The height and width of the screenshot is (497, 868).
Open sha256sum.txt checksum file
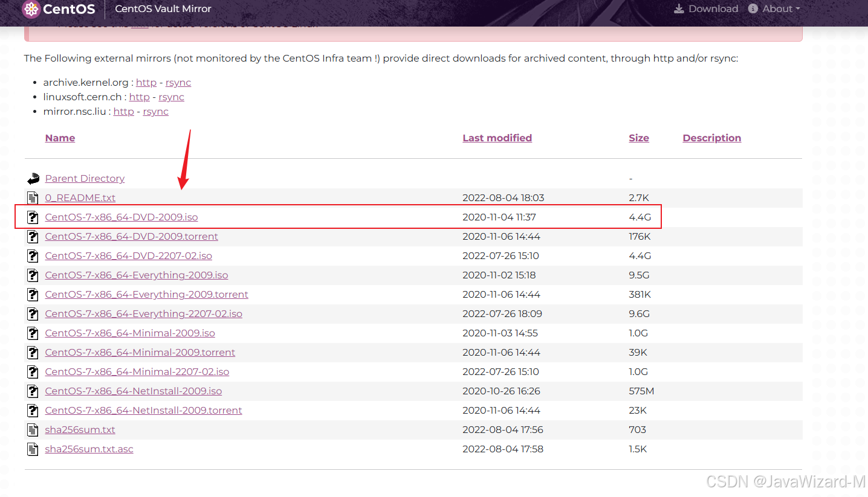tap(80, 430)
